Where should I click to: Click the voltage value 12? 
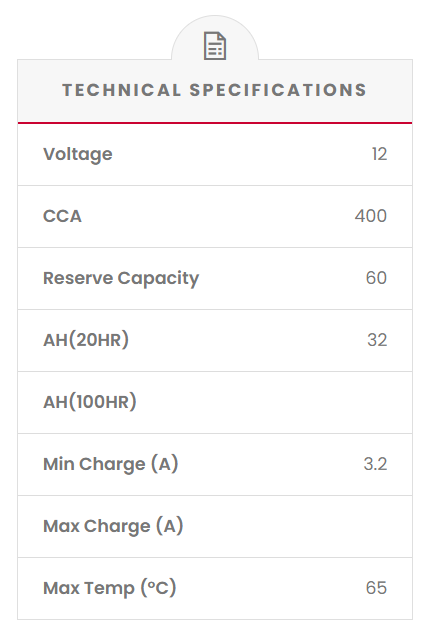tap(379, 154)
